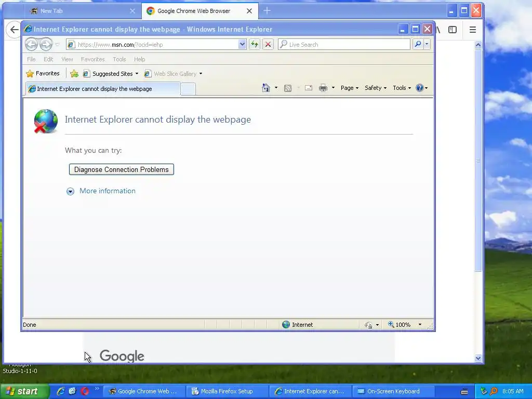Open the recent pages dropdown beside Forward
Viewport: 532px width, 399px height.
click(x=57, y=45)
